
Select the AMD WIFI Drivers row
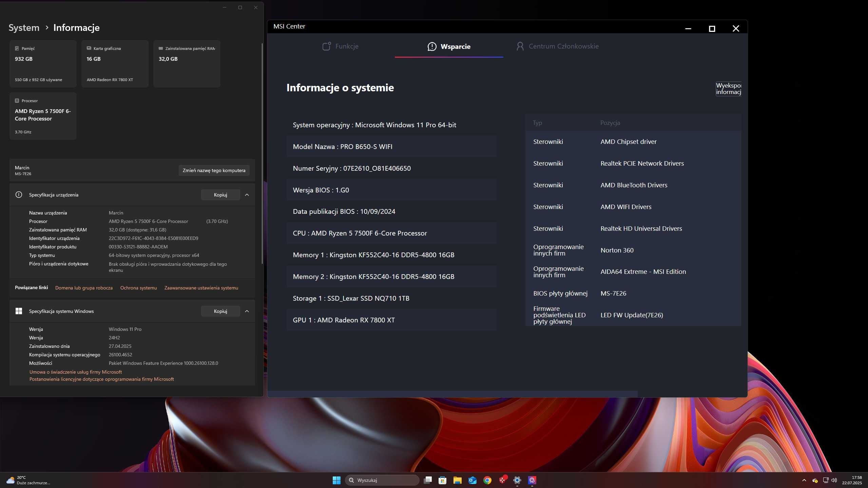tap(633, 207)
